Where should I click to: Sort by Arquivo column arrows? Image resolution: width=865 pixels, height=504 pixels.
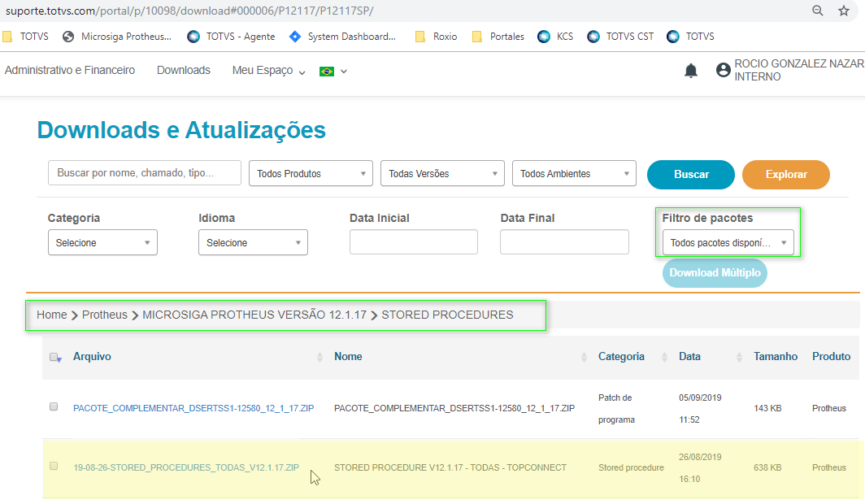click(319, 357)
